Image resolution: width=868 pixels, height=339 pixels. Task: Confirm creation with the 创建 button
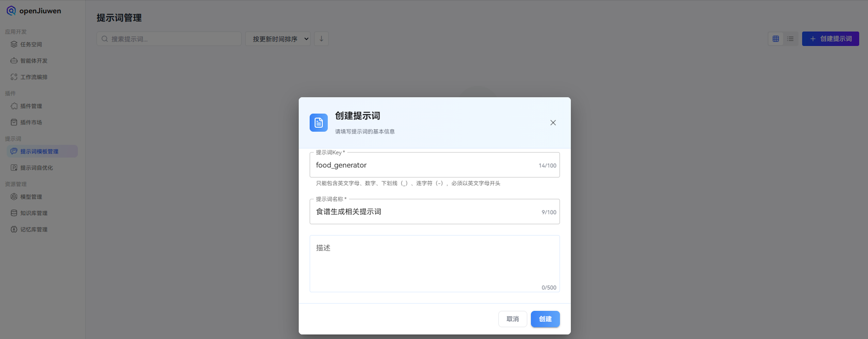(x=545, y=319)
